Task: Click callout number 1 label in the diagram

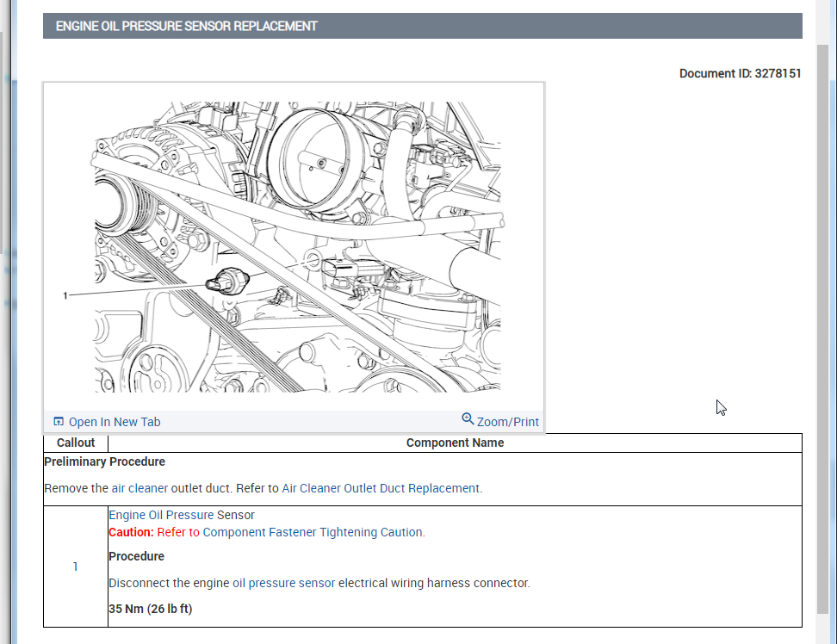Action: 65,295
